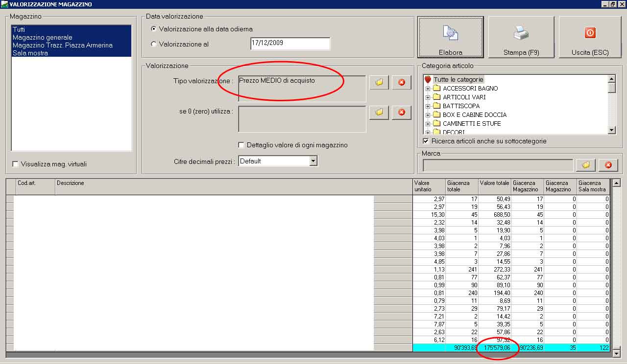Click the total cell 90'393,69
The width and height of the screenshot is (627, 364).
point(462,348)
